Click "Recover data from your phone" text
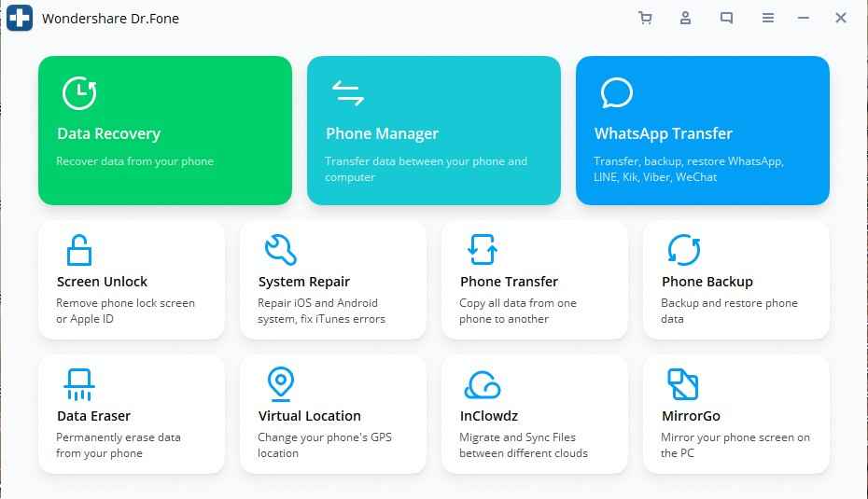 pos(134,161)
